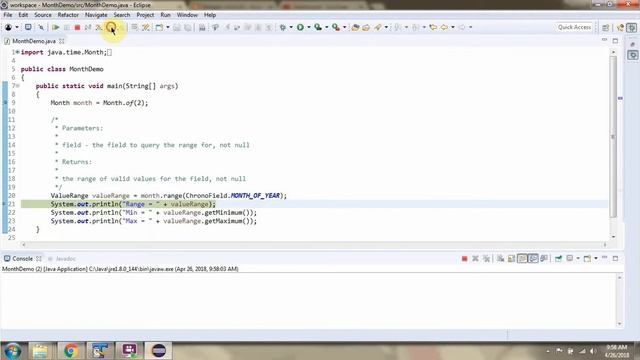Click Remove Launch (X) icon in Console
This screenshot has width=640, height=360.
475,259
